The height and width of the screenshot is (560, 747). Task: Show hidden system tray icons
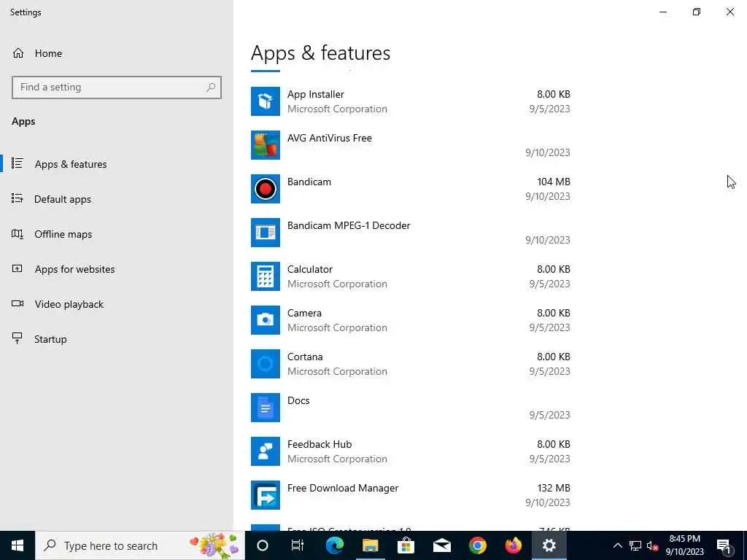click(617, 545)
